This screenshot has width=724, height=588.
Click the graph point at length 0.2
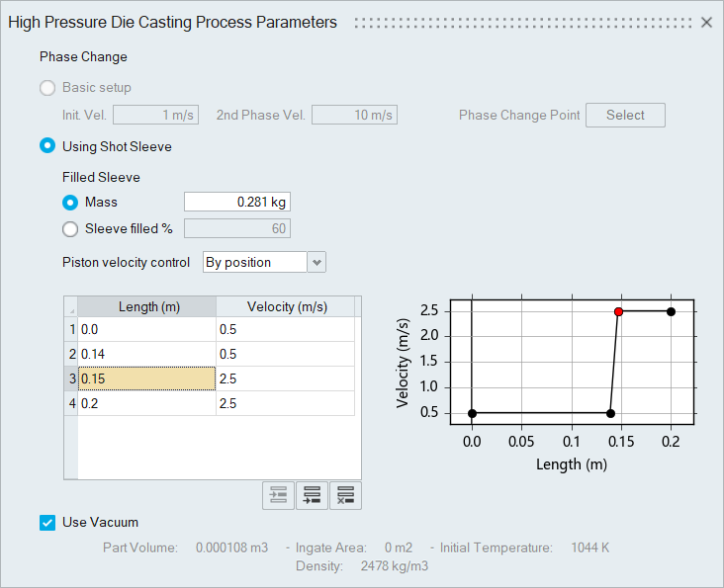[671, 311]
